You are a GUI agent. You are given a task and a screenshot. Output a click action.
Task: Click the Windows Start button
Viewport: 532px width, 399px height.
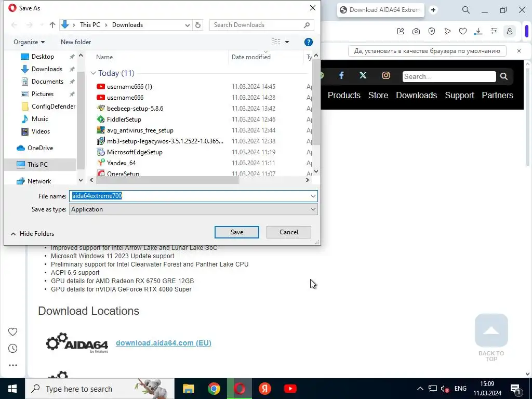pos(12,389)
